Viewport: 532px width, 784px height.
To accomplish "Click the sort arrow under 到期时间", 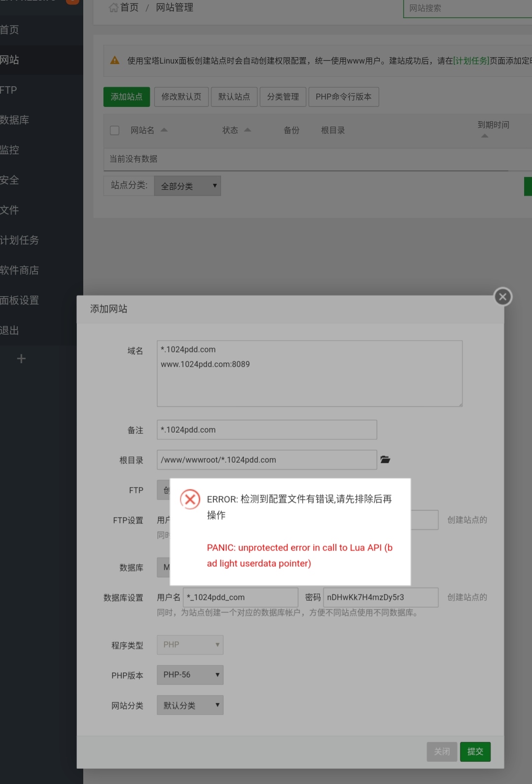I will point(485,136).
